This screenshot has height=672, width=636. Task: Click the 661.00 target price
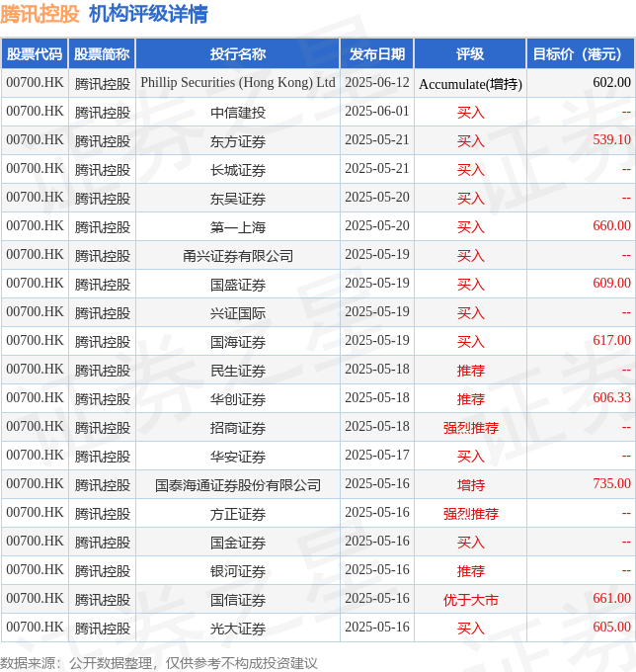pyautogui.click(x=611, y=599)
